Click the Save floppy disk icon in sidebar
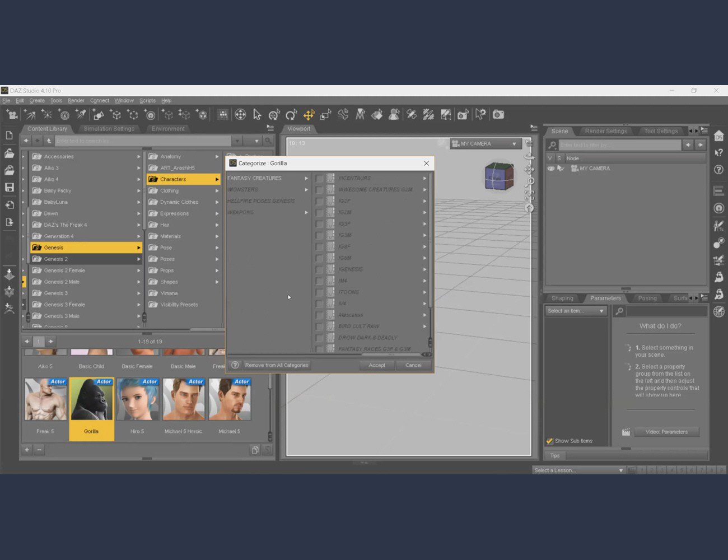The image size is (728, 560). [9, 187]
